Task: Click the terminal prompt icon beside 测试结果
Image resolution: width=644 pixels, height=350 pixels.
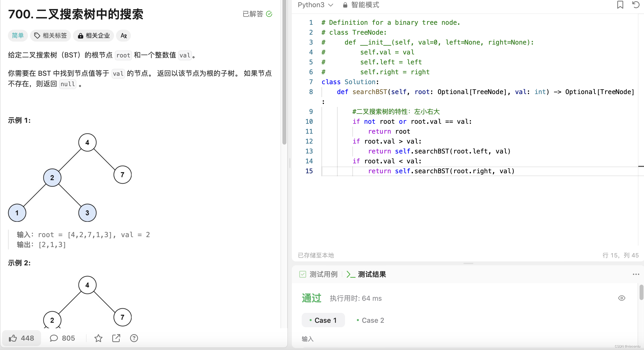Action: (x=351, y=274)
